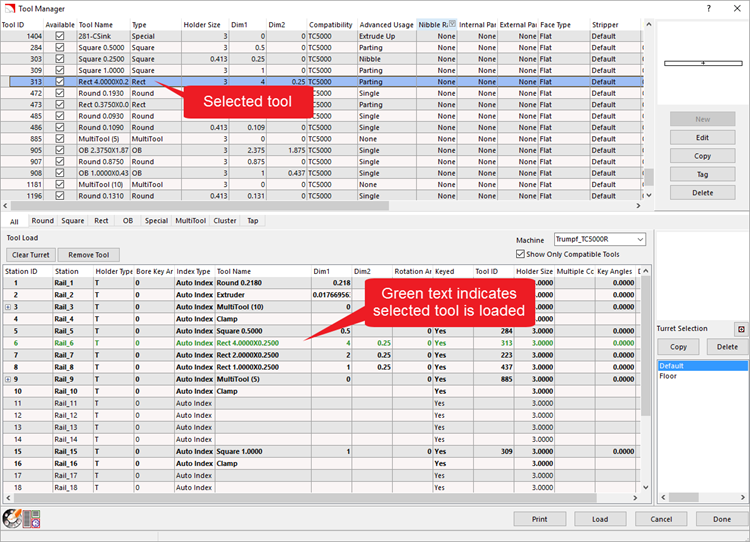Viewport: 750px width, 542px height.
Task: Switch to the Rect tab
Action: (x=101, y=221)
